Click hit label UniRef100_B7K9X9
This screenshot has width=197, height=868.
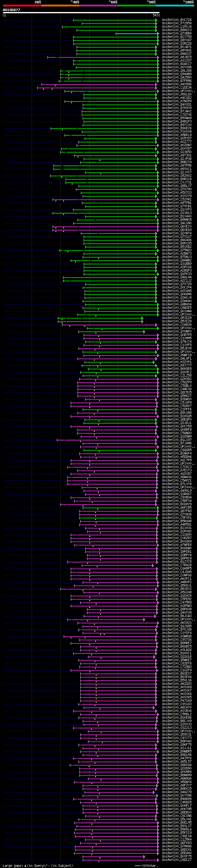coord(177,108)
